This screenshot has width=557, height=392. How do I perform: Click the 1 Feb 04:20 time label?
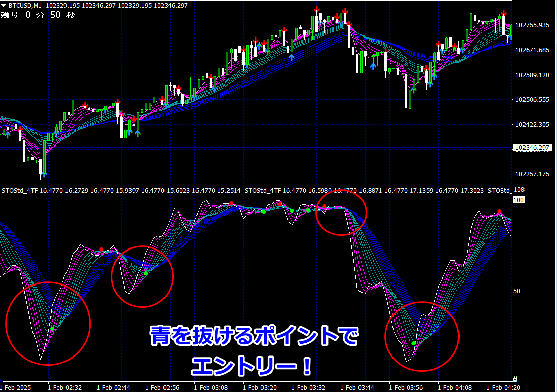(x=503, y=388)
